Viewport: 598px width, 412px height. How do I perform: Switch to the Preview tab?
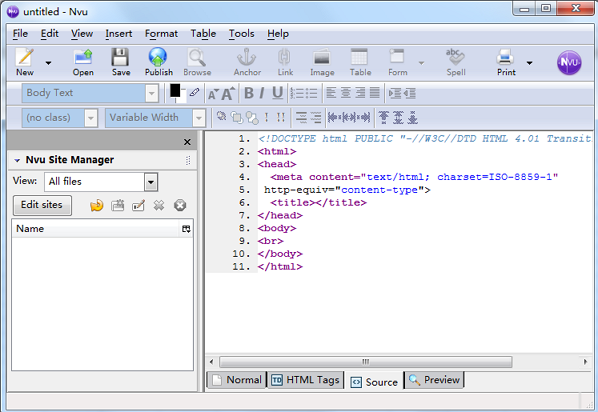434,380
